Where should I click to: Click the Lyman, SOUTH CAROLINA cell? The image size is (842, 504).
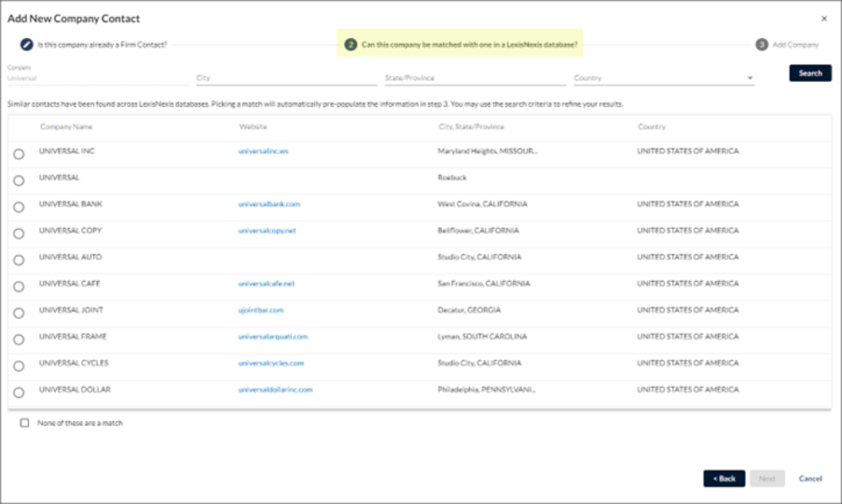coord(482,337)
